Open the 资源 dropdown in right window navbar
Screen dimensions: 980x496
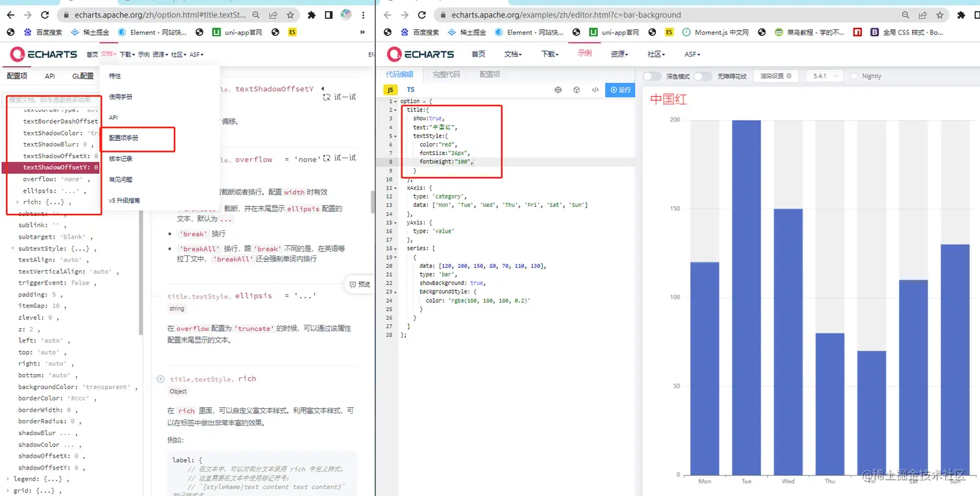click(619, 54)
